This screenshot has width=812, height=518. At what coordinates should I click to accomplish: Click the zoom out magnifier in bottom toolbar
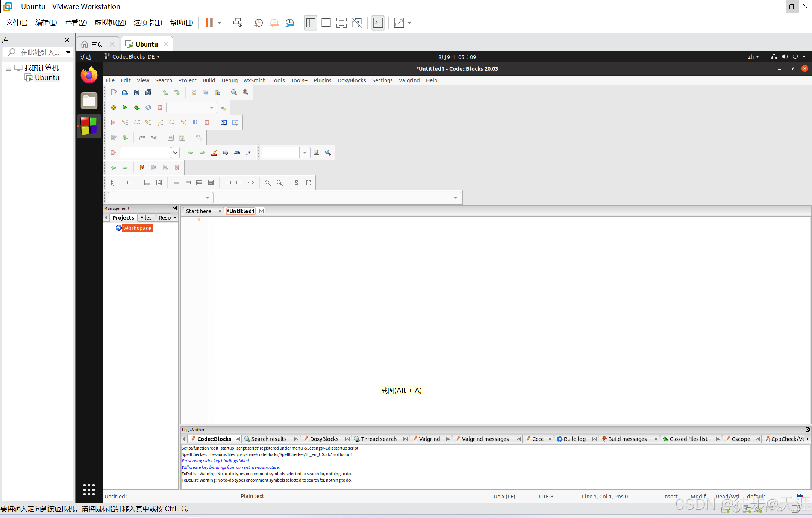[279, 183]
